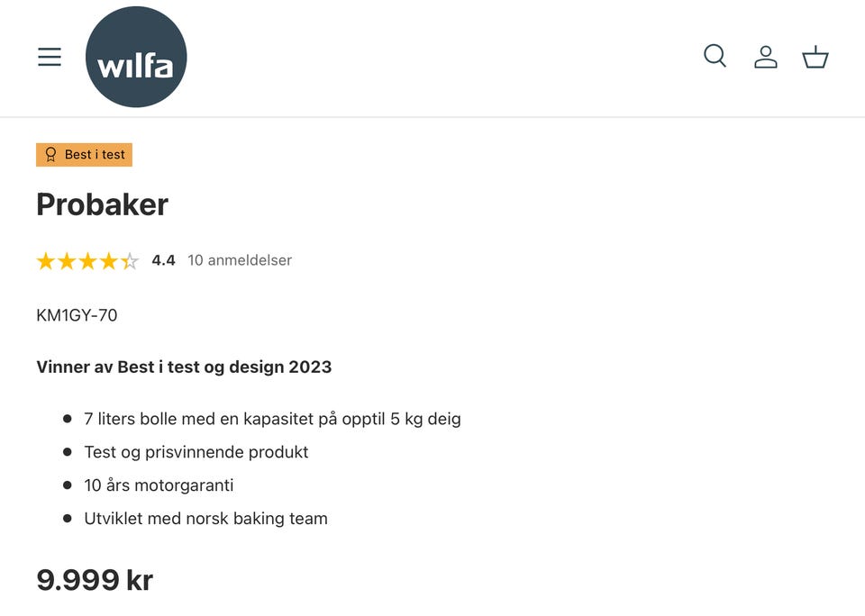Click the first yellow rating star

pyautogui.click(x=46, y=261)
